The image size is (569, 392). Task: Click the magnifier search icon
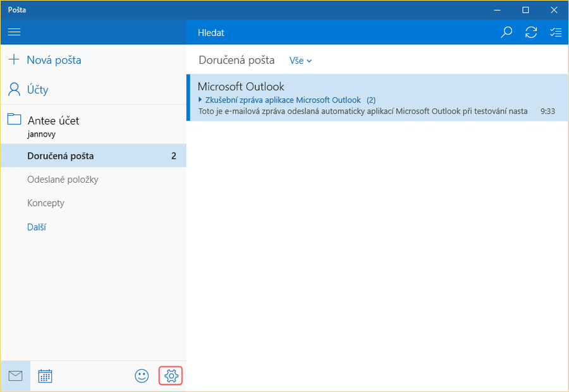click(x=506, y=32)
